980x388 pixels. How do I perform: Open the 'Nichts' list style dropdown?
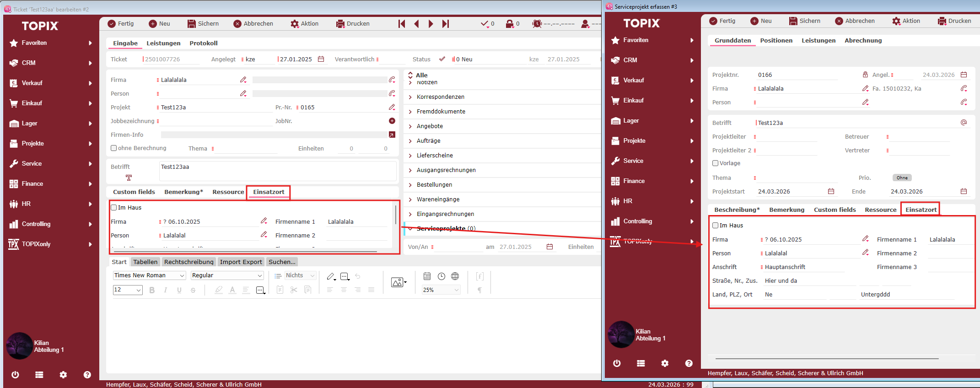[301, 275]
